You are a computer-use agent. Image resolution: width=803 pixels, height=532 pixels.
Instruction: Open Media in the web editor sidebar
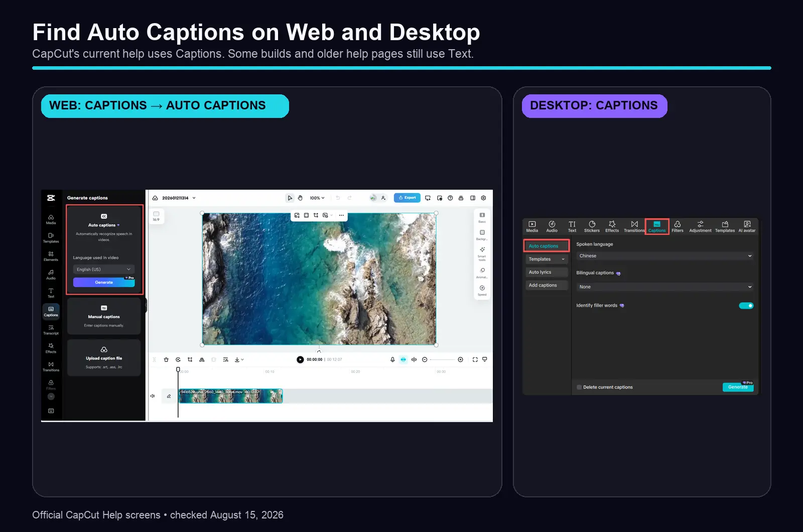51,219
